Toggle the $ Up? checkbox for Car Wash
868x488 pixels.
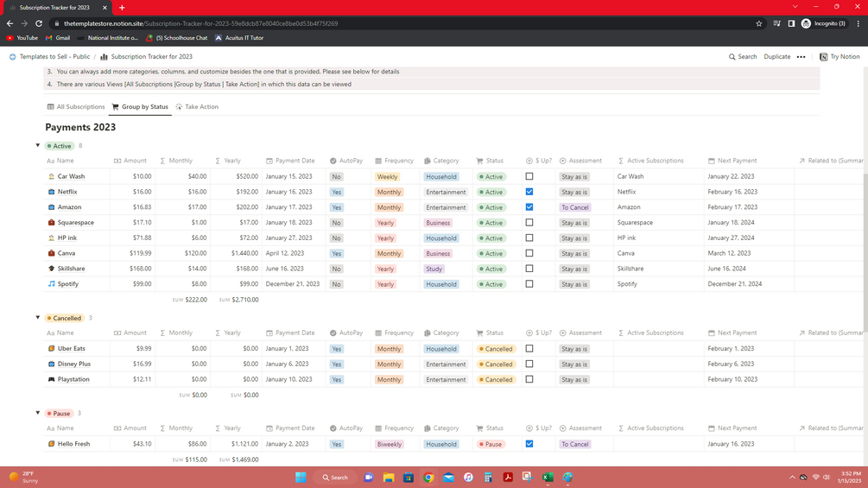click(529, 176)
